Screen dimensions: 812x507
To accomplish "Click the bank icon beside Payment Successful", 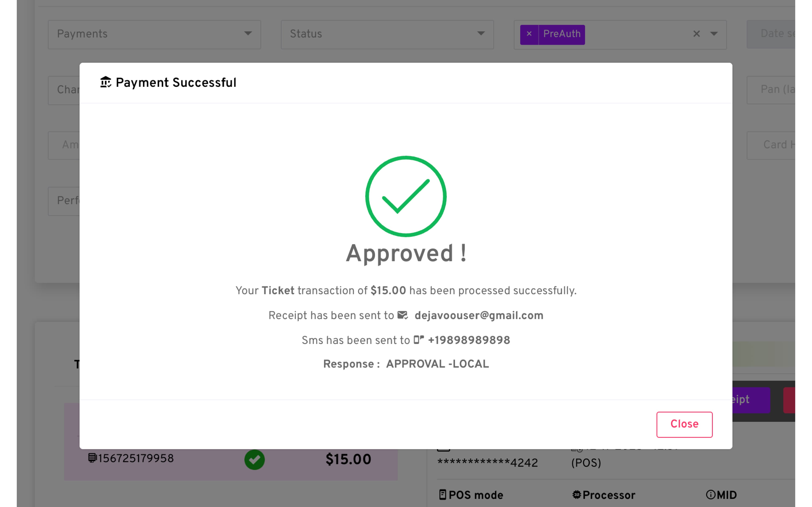I will click(105, 82).
